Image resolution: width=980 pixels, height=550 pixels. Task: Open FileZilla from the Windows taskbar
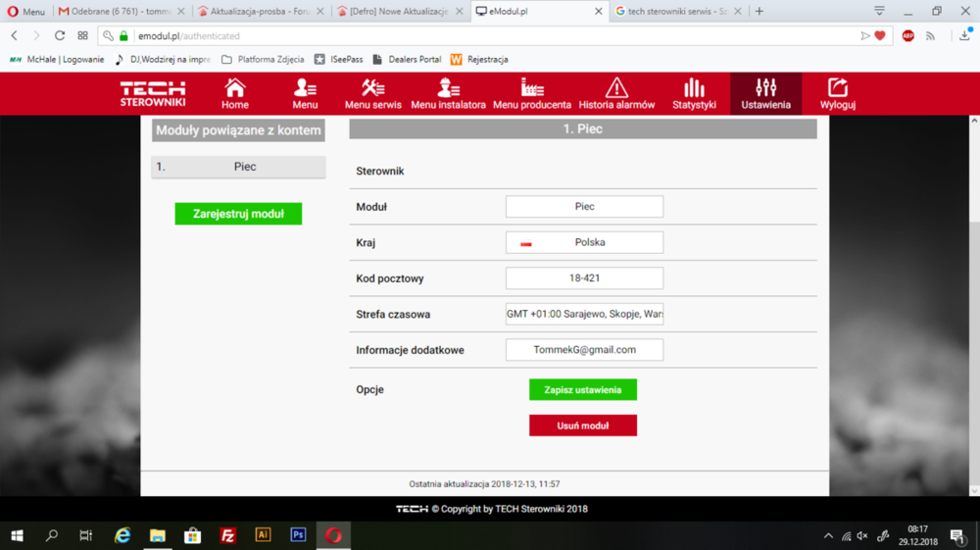(227, 535)
